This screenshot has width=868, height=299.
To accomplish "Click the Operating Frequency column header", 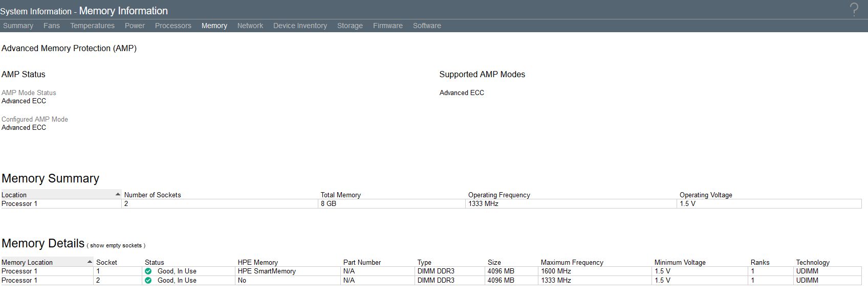I will click(499, 195).
